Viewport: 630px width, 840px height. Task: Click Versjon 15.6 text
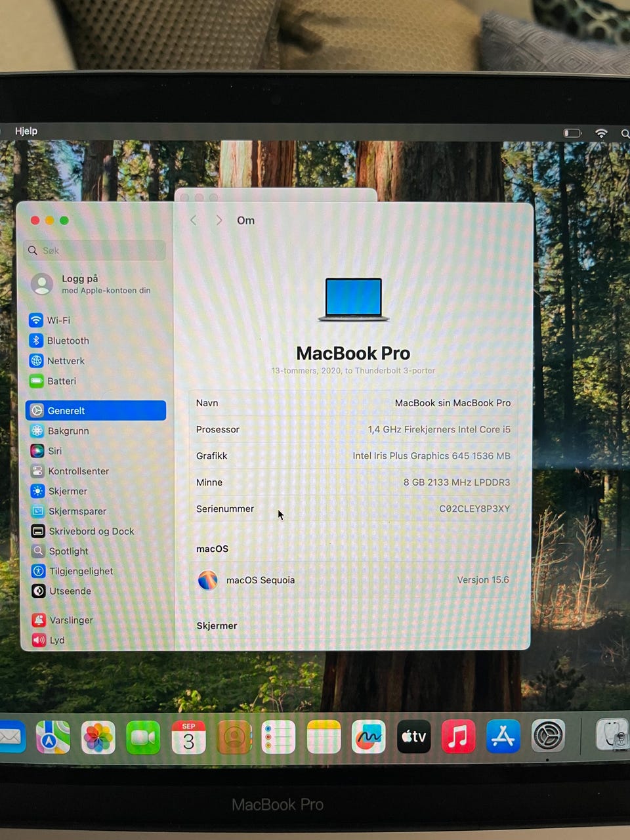pos(483,580)
